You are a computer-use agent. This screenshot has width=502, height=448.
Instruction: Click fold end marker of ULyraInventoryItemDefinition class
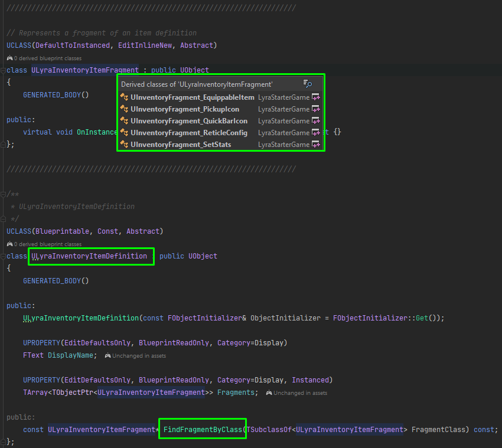click(x=3, y=442)
